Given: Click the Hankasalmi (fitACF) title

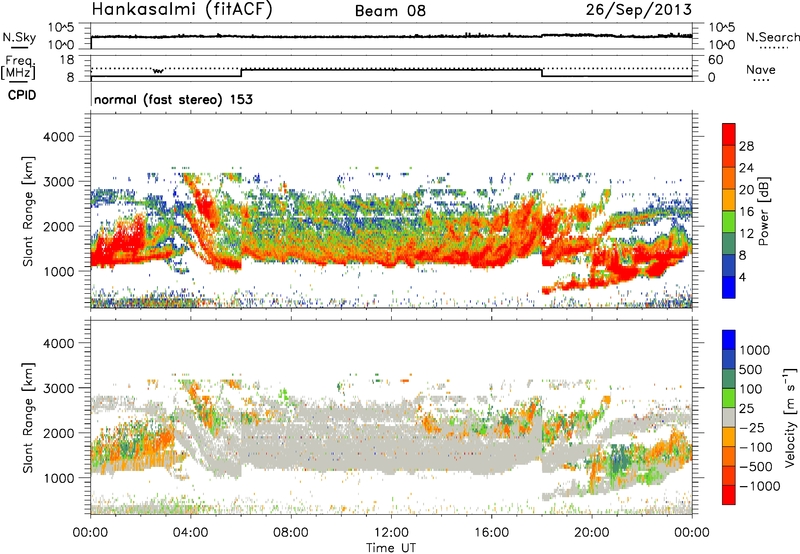Looking at the screenshot, I should [x=182, y=10].
